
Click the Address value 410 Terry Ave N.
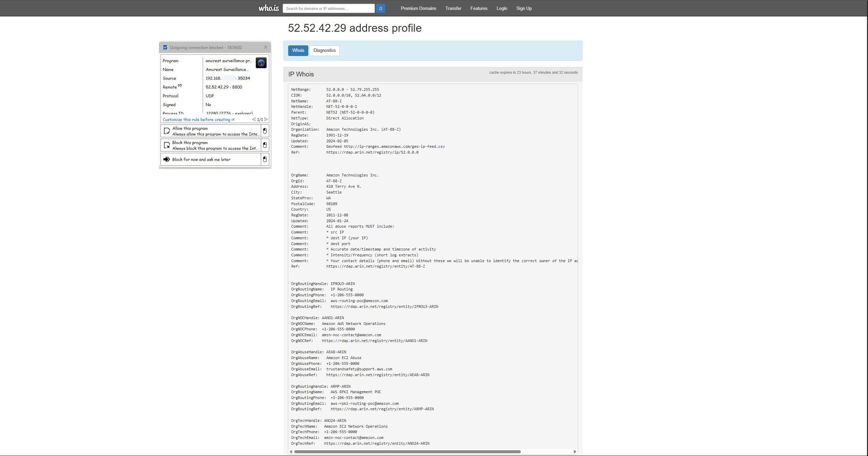pos(343,186)
